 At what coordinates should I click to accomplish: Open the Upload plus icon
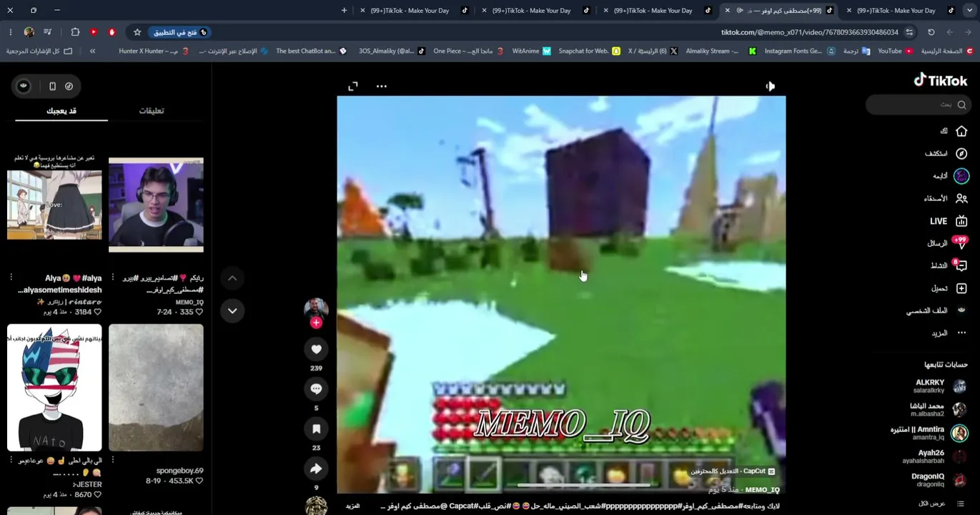961,288
